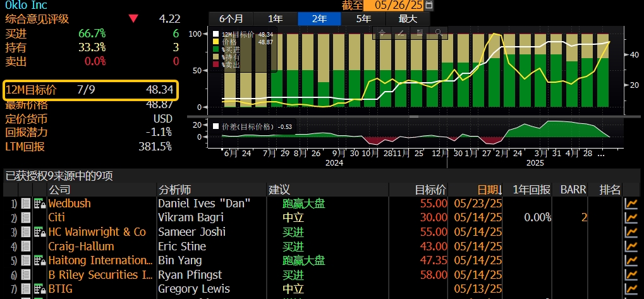644x299 pixels.
Task: Sort table by BARR column header
Action: point(573,190)
